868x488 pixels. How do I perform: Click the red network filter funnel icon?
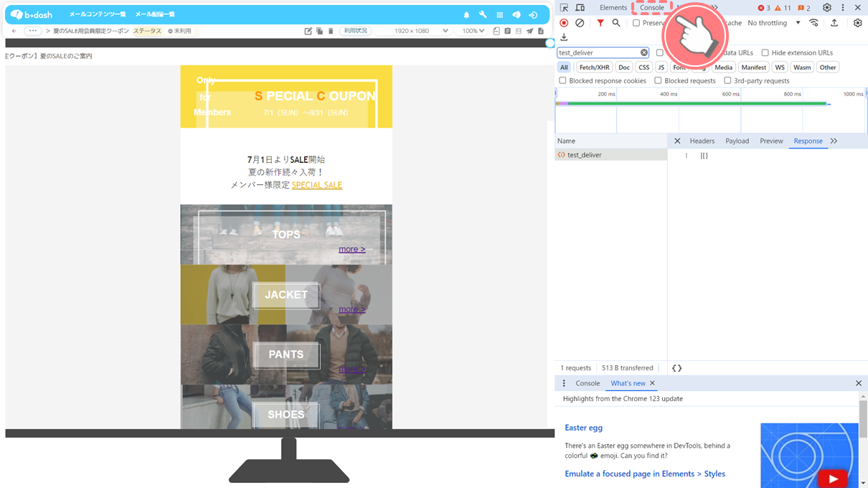[x=600, y=23]
